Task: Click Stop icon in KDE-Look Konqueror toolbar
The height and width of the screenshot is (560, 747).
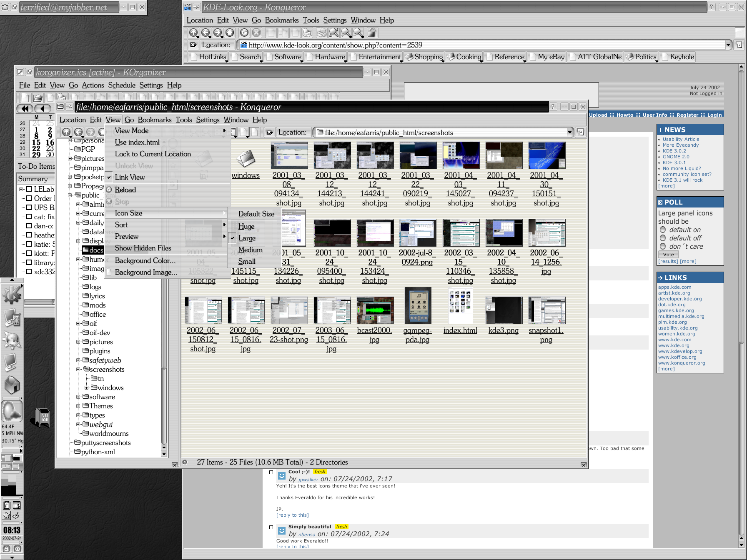Action: (x=257, y=32)
